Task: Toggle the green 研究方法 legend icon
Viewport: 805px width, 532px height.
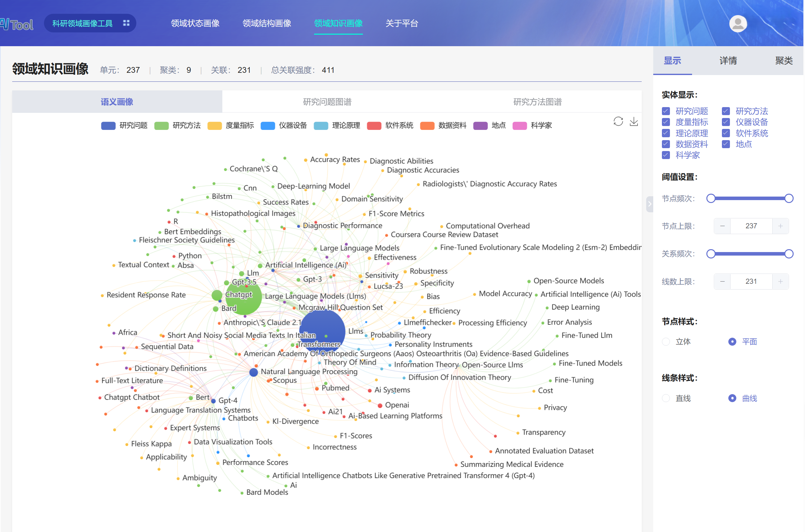Action: coord(161,125)
